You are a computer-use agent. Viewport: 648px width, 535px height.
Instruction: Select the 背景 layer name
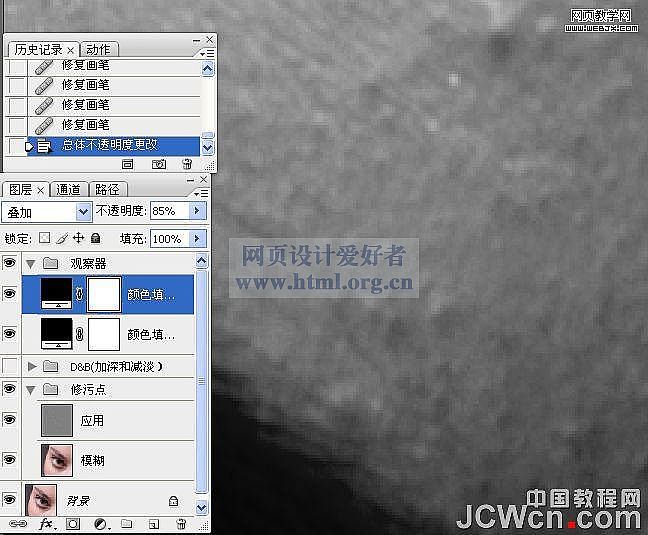click(x=78, y=501)
